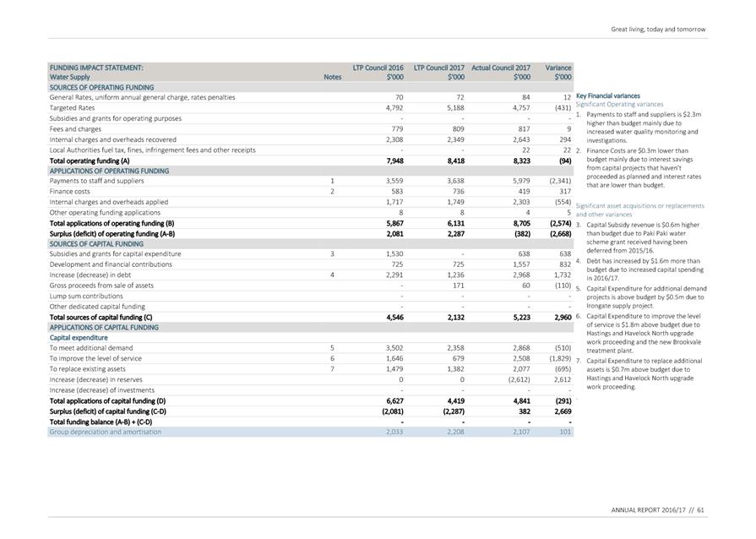This screenshot has height=539, width=756.
Task: Select 'Group depreciation and amortisation' row label
Action: (105, 432)
